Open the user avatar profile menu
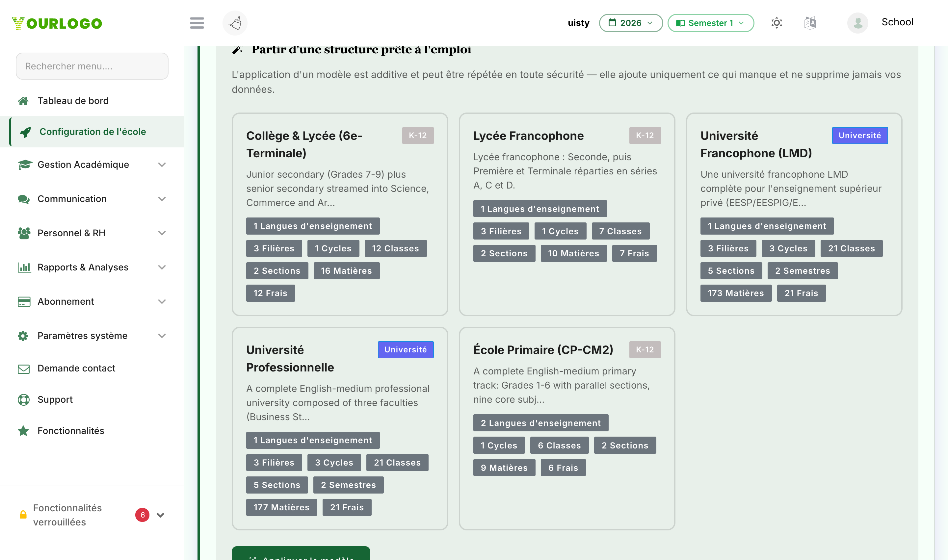 click(x=857, y=23)
